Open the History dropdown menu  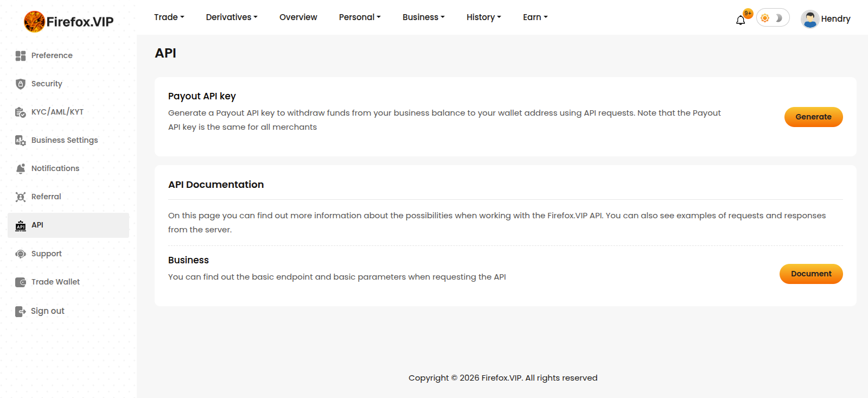click(x=483, y=17)
